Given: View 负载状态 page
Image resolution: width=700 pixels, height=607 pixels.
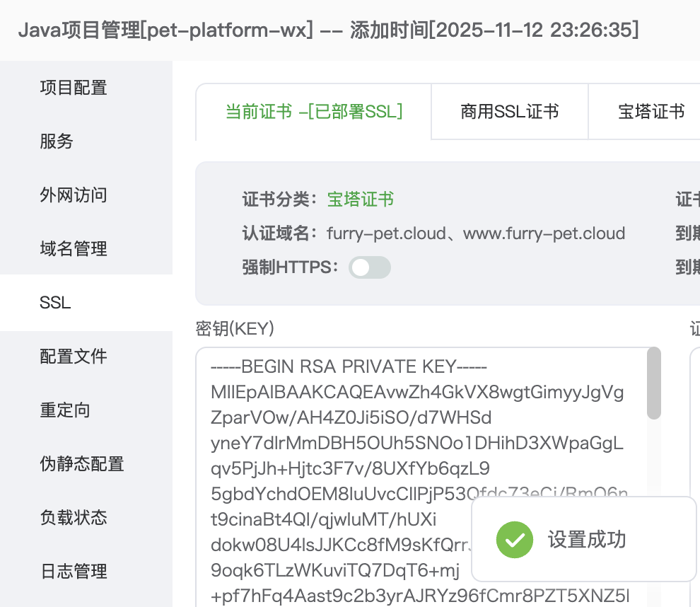Looking at the screenshot, I should coord(74,518).
